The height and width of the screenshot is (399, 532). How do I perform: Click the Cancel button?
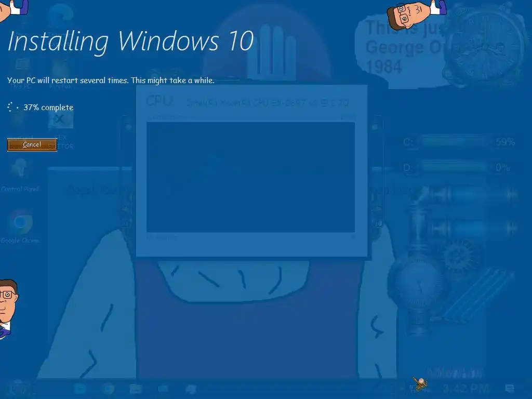32,145
